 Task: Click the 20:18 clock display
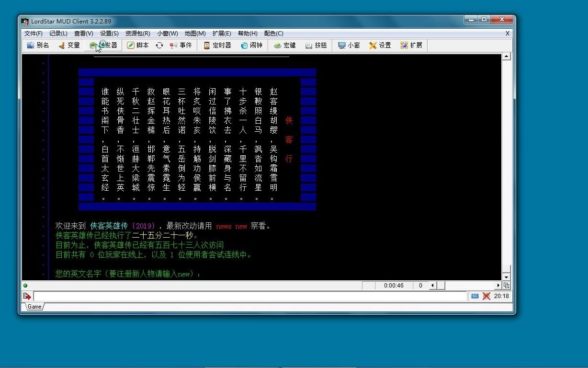click(501, 296)
